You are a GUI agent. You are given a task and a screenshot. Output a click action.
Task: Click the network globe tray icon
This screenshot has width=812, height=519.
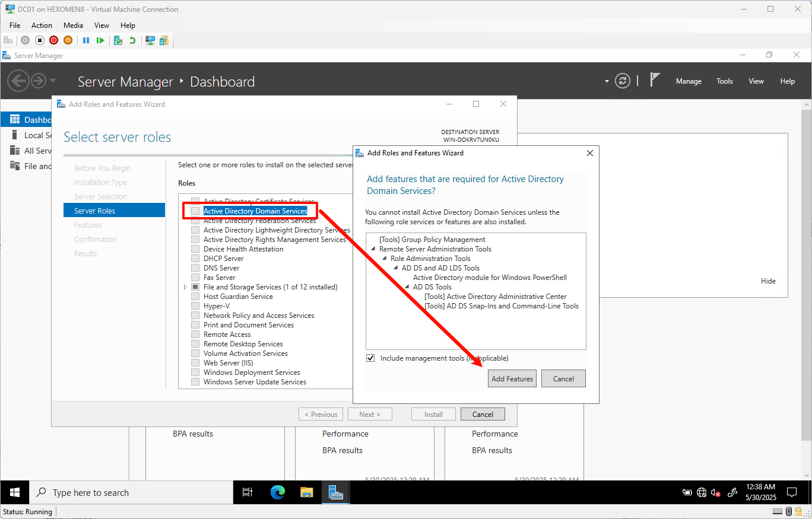702,492
